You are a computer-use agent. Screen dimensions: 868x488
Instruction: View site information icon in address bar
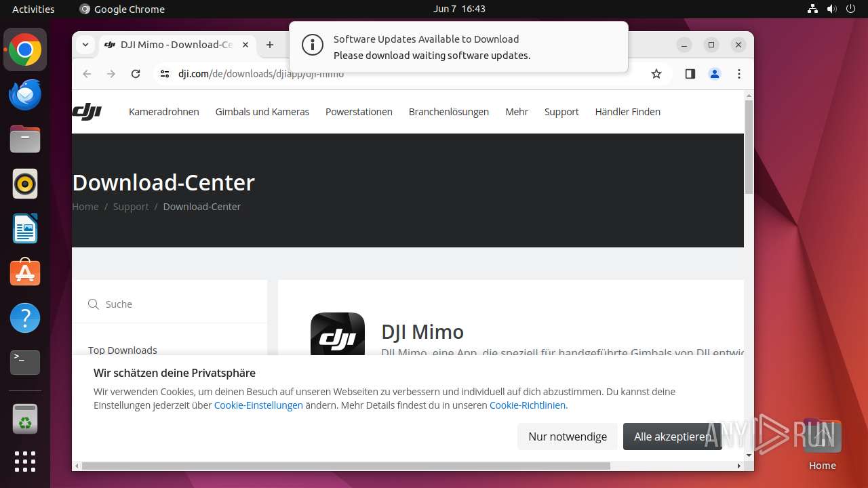click(165, 74)
